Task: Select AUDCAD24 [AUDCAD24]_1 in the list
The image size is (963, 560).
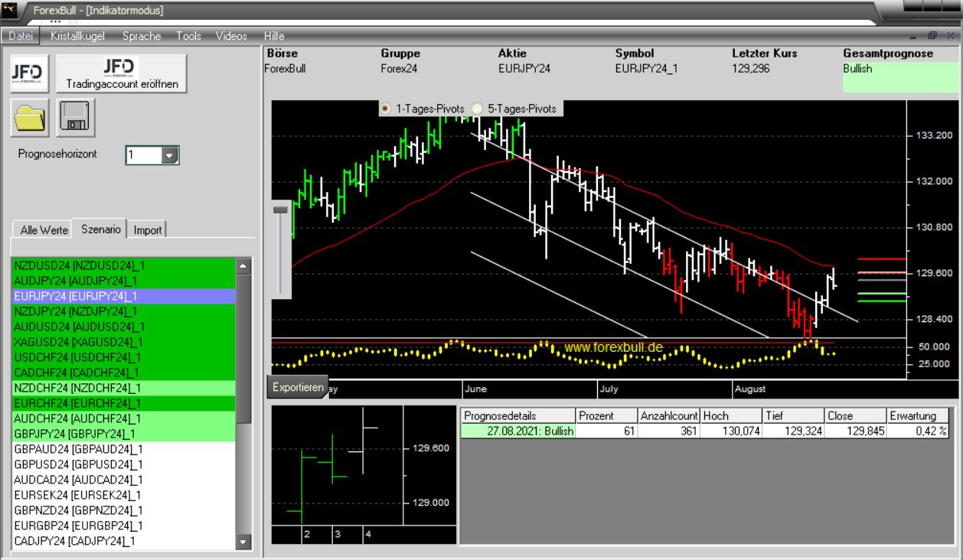Action: (123, 480)
